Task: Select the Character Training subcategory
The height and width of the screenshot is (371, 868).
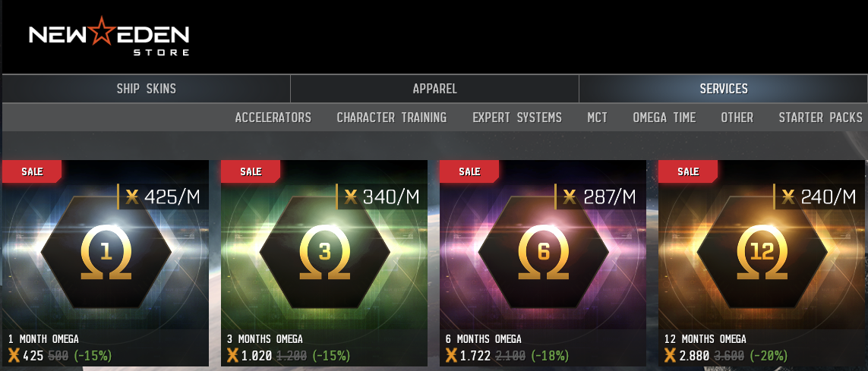Action: 391,118
